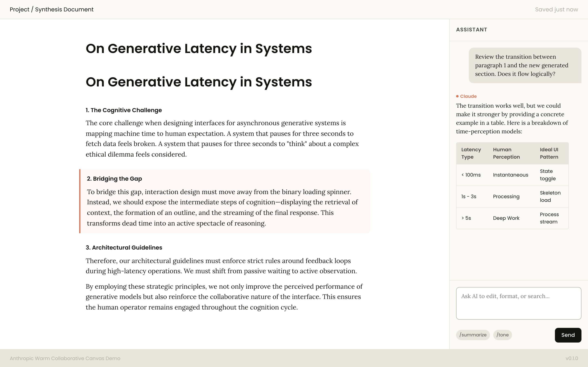The height and width of the screenshot is (367, 588).
Task: Click the Architectural Guidelines heading
Action: pyautogui.click(x=124, y=248)
